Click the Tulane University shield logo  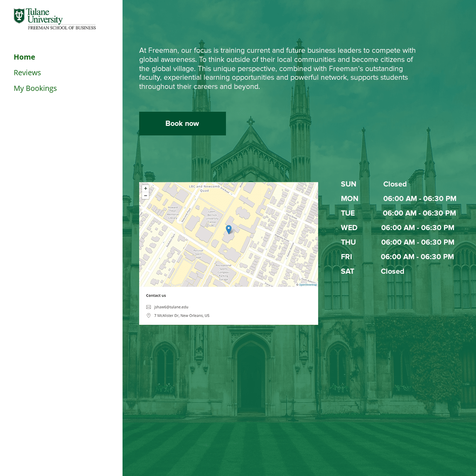click(19, 16)
